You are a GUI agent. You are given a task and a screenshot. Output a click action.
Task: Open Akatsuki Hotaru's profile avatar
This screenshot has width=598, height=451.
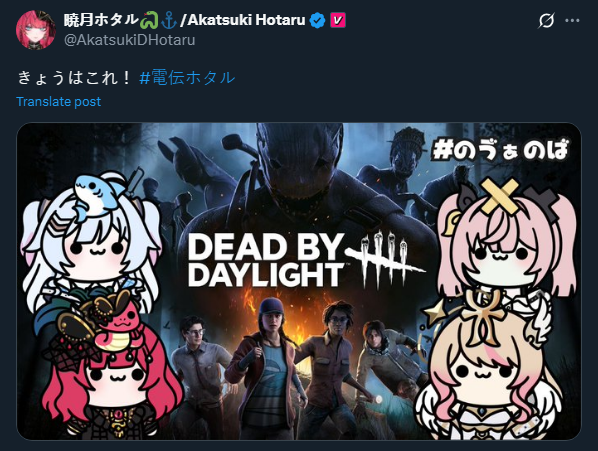36,30
